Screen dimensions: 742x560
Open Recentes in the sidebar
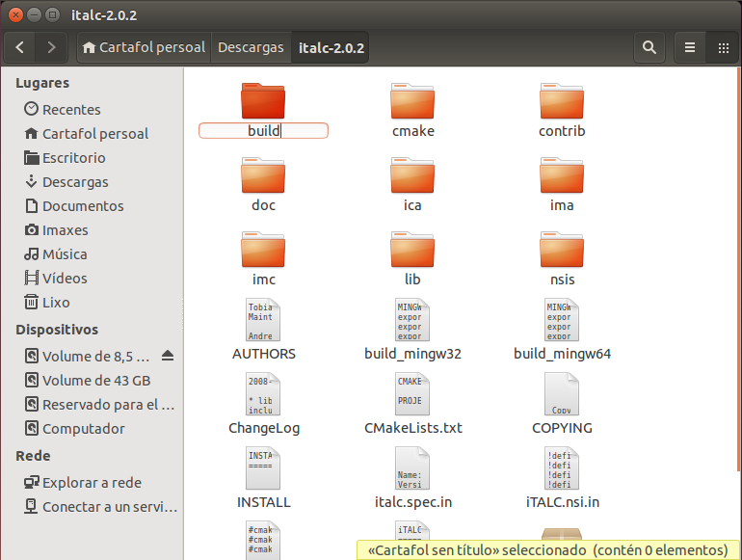point(92,109)
